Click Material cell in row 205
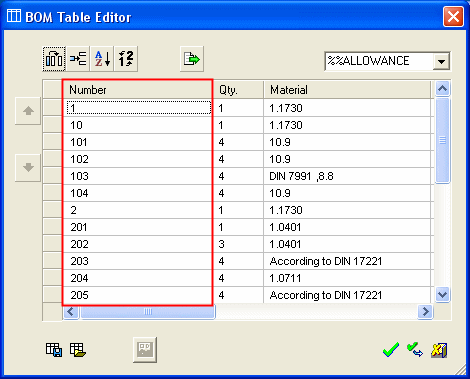470x379 pixels. (x=347, y=295)
